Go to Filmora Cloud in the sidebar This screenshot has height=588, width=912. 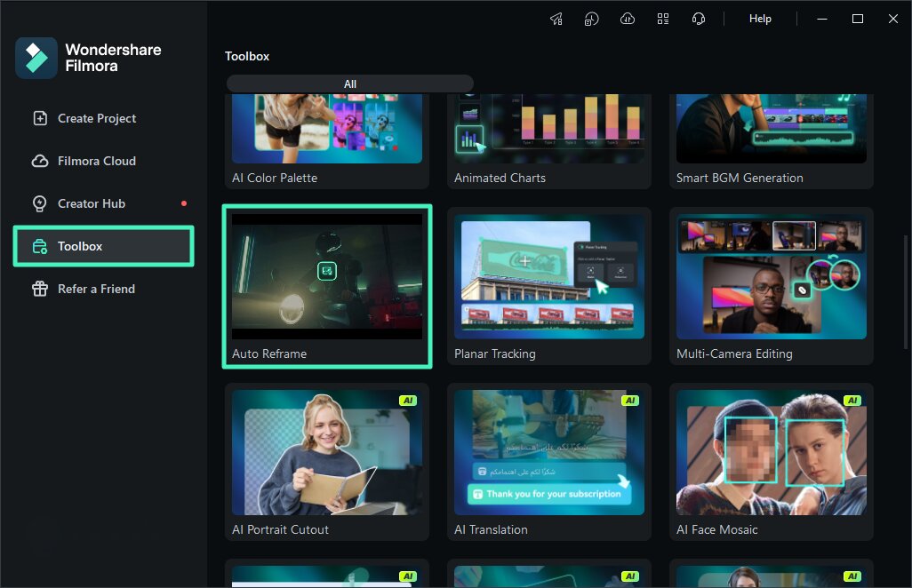103,161
